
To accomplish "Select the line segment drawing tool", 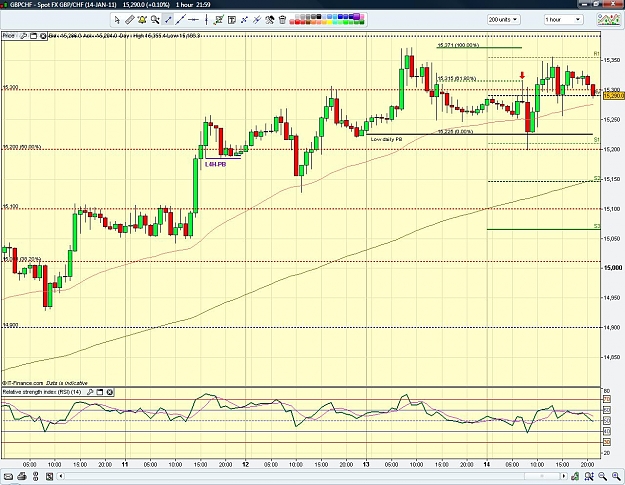I will (168, 20).
